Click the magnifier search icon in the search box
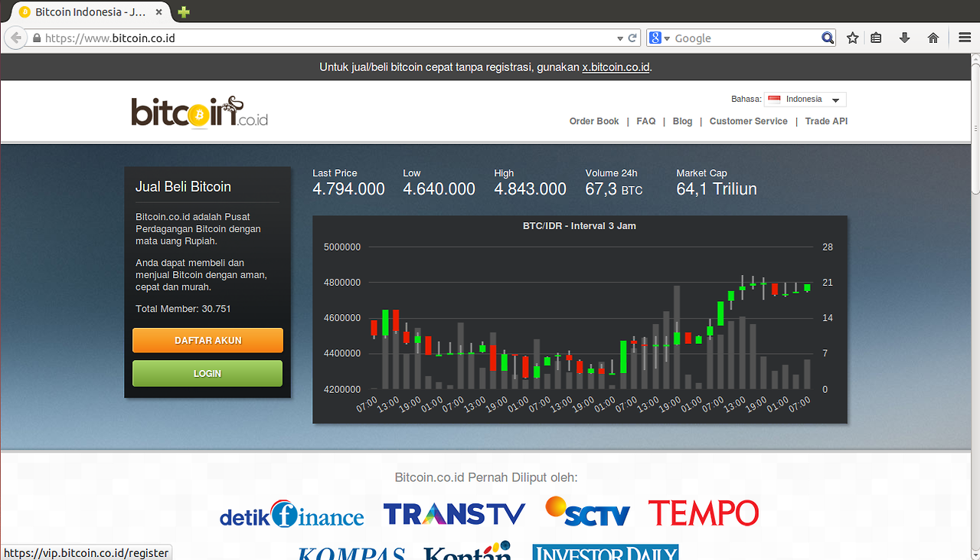The height and width of the screenshot is (560, 980). (828, 38)
